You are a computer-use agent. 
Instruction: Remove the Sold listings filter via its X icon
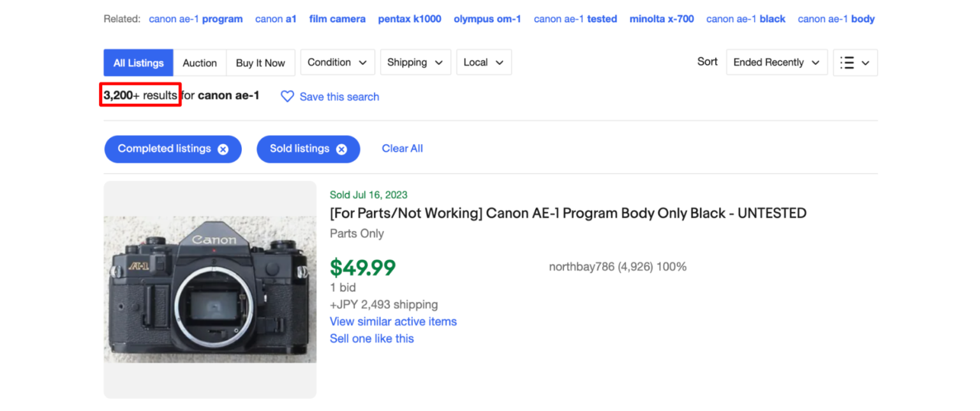343,149
